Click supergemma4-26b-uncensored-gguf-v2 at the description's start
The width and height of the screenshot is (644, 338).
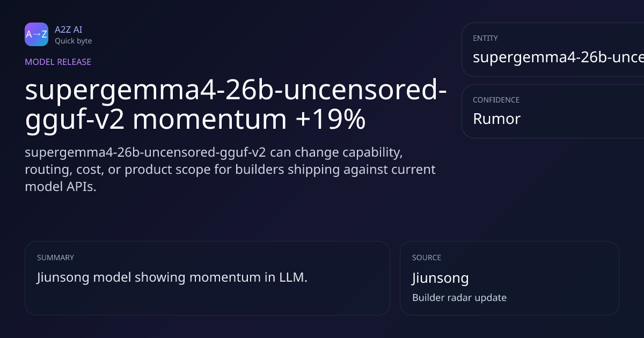pos(145,152)
